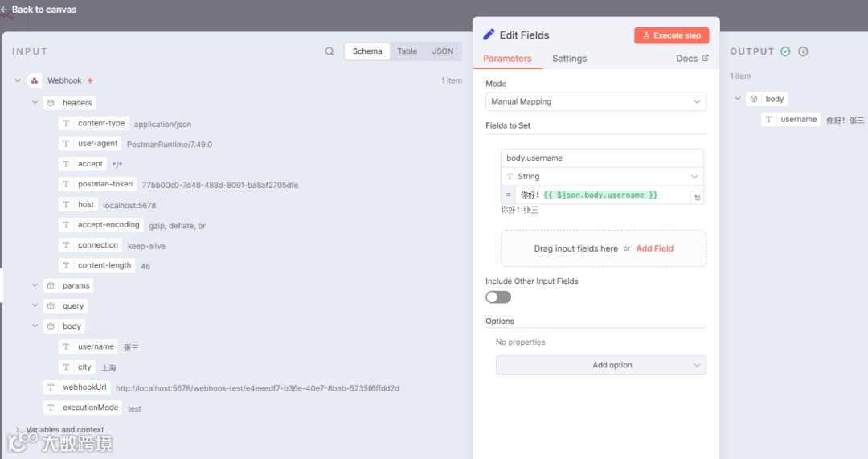Click the keep-alive value text

click(146, 247)
